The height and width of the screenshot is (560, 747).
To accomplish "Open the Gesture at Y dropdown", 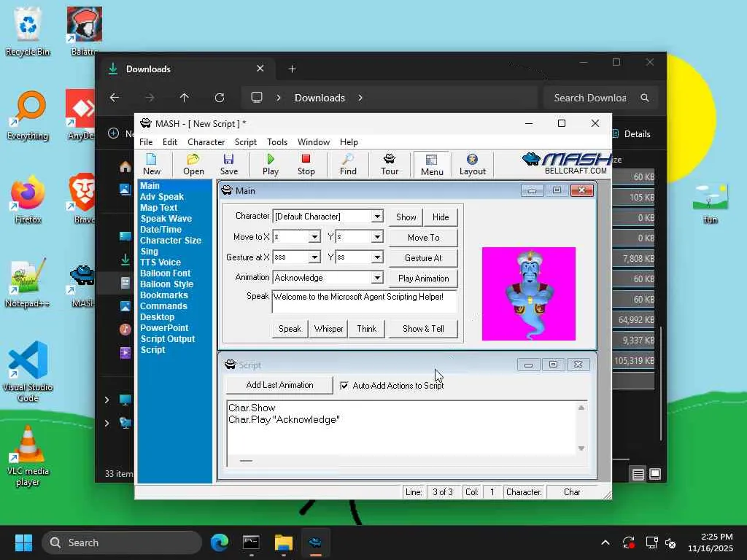I will (x=377, y=257).
